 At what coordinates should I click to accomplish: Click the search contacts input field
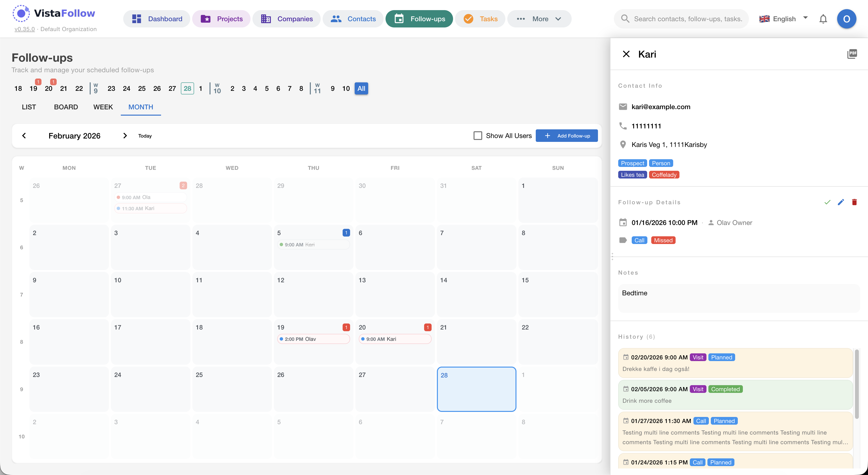[x=687, y=19]
